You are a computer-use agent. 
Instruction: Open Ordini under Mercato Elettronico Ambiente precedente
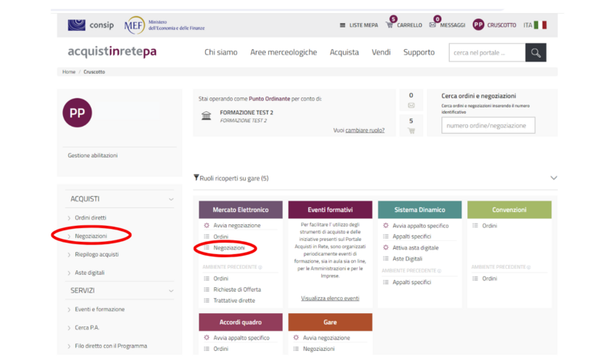(x=221, y=279)
